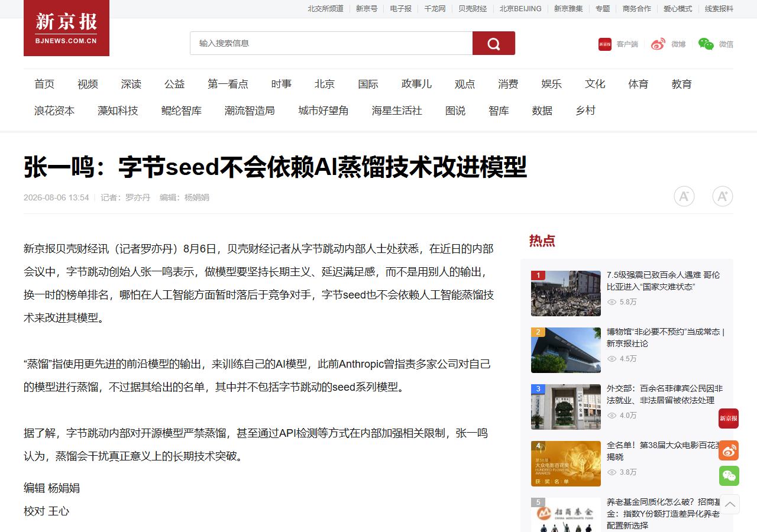This screenshot has width=757, height=532.
Task: Go to 国际 section
Action: (x=368, y=84)
